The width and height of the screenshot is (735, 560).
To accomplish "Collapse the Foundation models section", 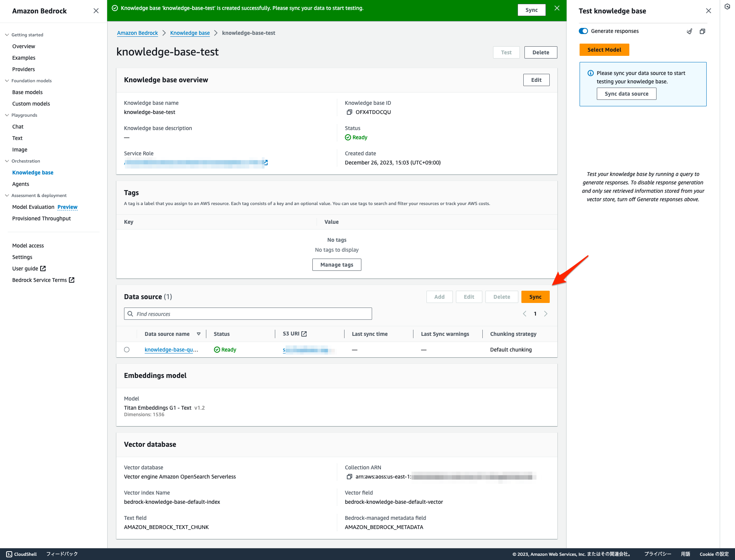I will [7, 81].
